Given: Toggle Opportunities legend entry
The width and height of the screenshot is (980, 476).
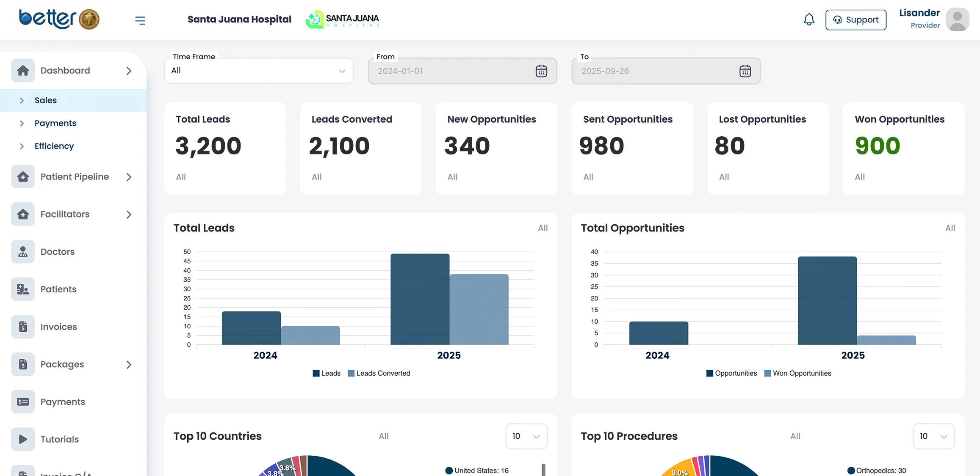Looking at the screenshot, I should [731, 373].
